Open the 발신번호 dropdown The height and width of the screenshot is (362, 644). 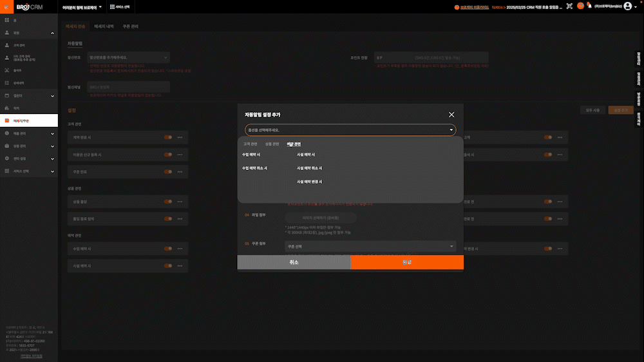129,57
